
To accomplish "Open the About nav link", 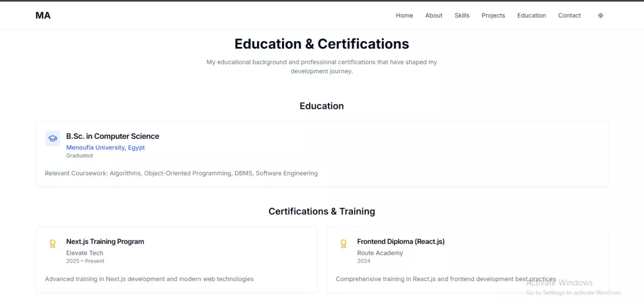I will pos(433,15).
